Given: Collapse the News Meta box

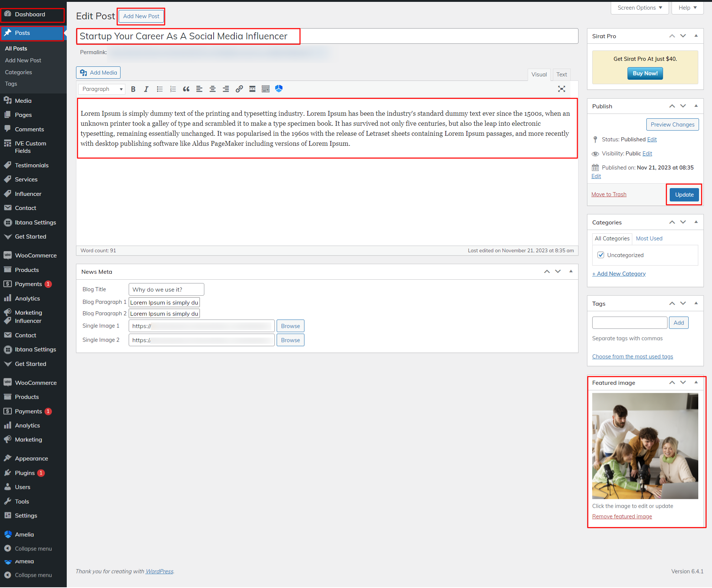Looking at the screenshot, I should [571, 272].
